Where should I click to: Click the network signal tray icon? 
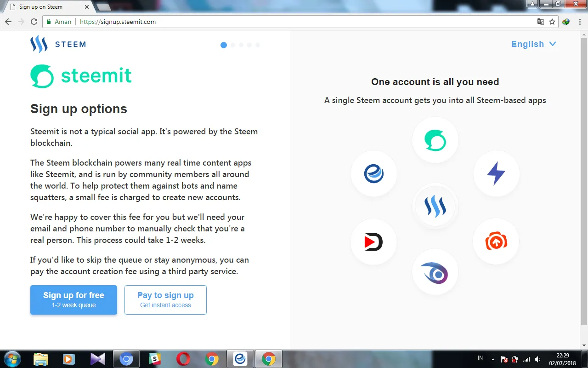[526, 359]
